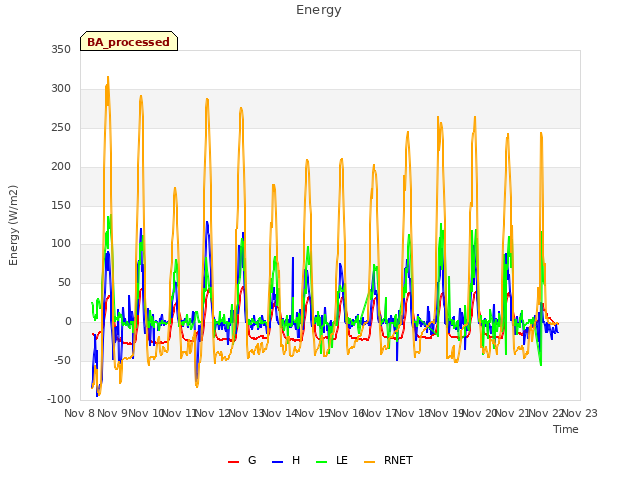Click the 100 y-axis tick label
This screenshot has height=480, width=640.
pyautogui.click(x=61, y=244)
